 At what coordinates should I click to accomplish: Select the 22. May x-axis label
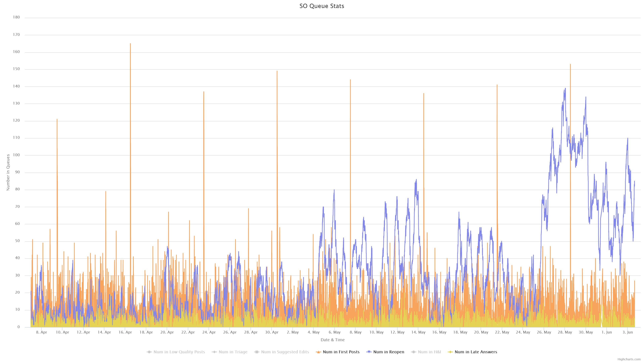click(502, 332)
